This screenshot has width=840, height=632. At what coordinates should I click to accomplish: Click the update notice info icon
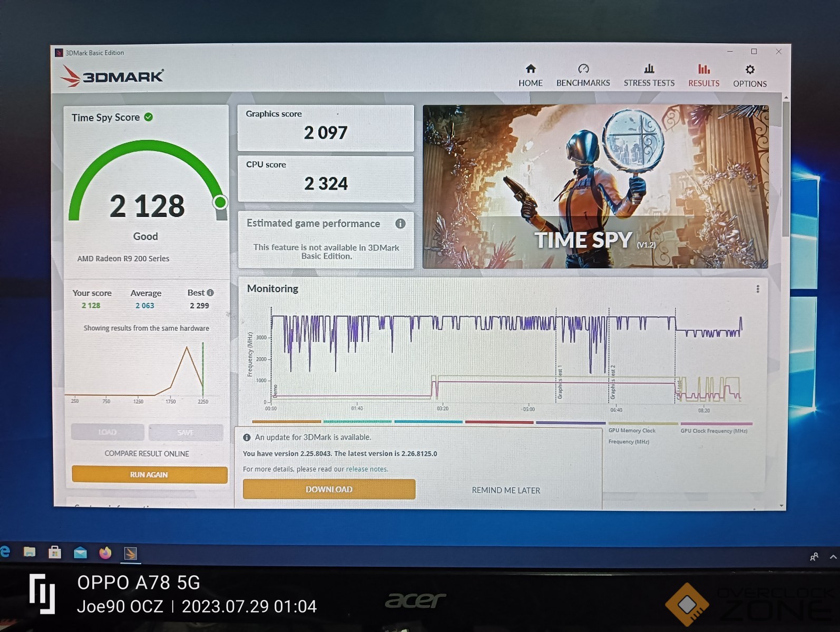click(247, 438)
